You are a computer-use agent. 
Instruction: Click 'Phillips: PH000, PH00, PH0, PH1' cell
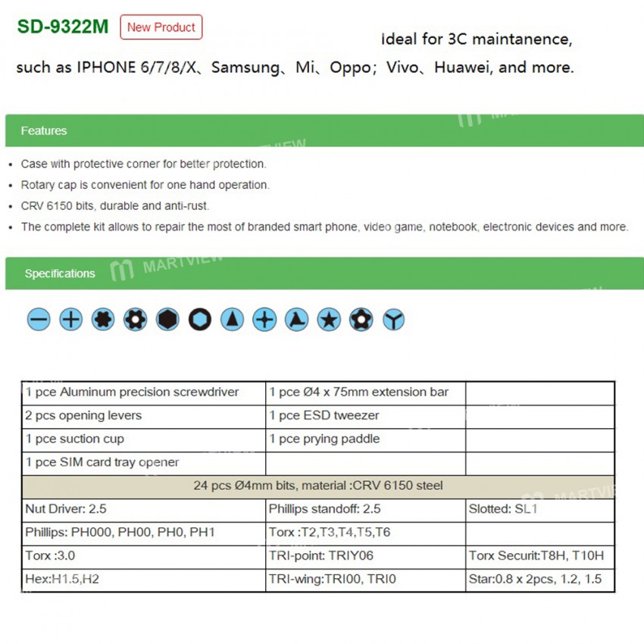(144, 533)
